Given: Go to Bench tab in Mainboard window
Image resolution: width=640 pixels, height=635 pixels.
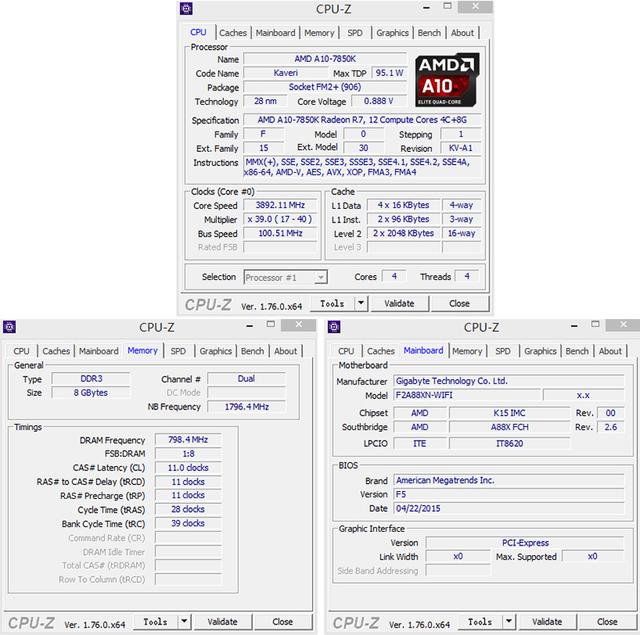Looking at the screenshot, I should (x=577, y=351).
